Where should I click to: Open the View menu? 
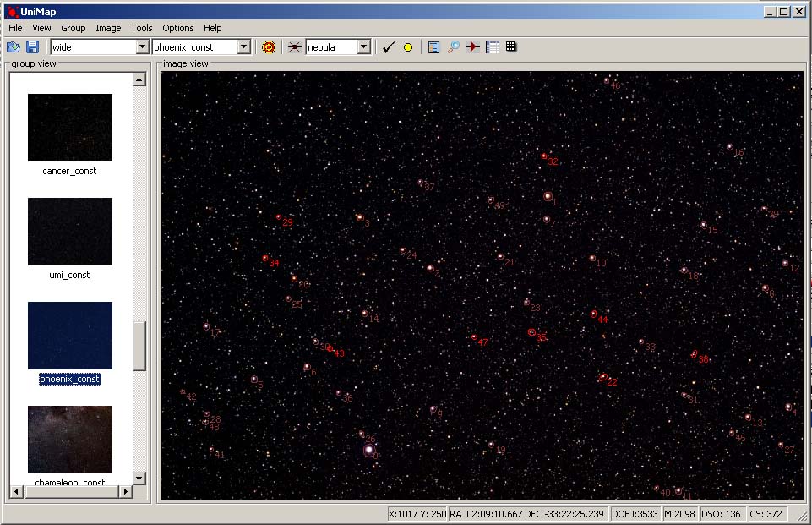coord(41,28)
